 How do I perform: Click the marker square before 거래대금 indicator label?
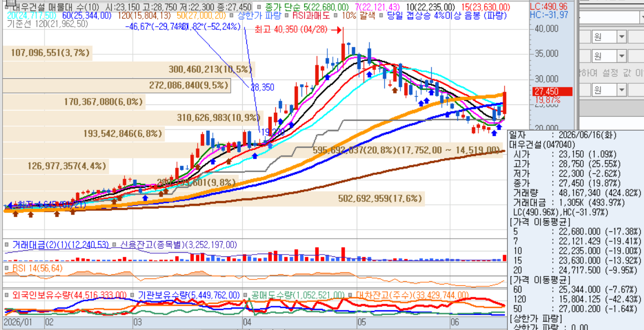pos(7,245)
